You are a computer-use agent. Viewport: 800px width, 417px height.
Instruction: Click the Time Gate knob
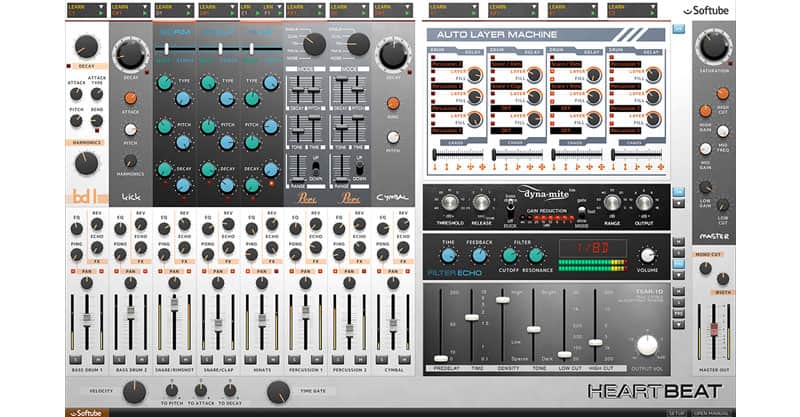pyautogui.click(x=279, y=392)
